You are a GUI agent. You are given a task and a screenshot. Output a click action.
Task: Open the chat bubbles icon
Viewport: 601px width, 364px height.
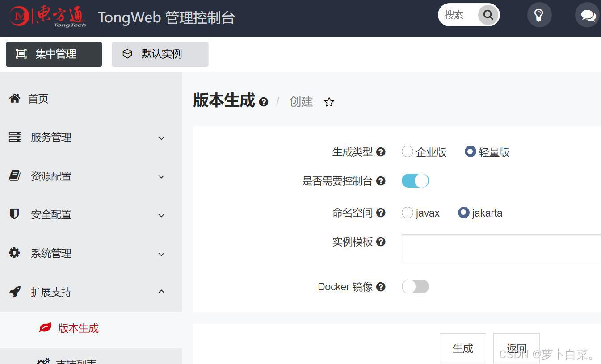[x=588, y=15]
